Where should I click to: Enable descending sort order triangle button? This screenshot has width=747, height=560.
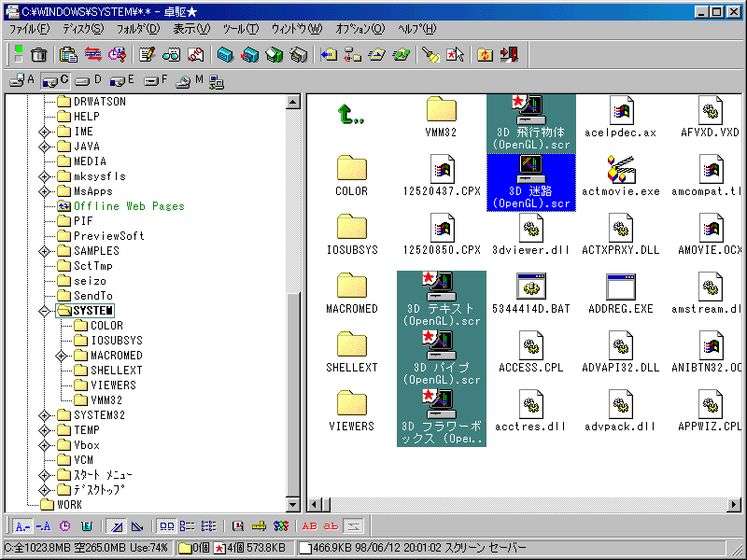pos(137,525)
